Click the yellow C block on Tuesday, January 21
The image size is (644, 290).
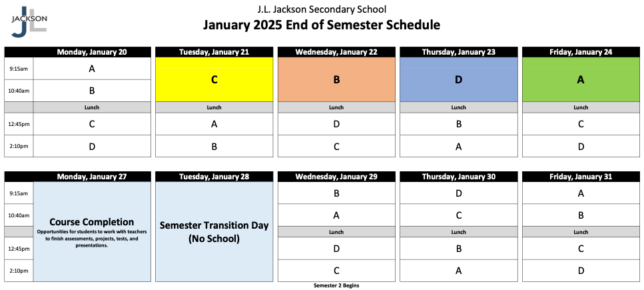pos(214,79)
